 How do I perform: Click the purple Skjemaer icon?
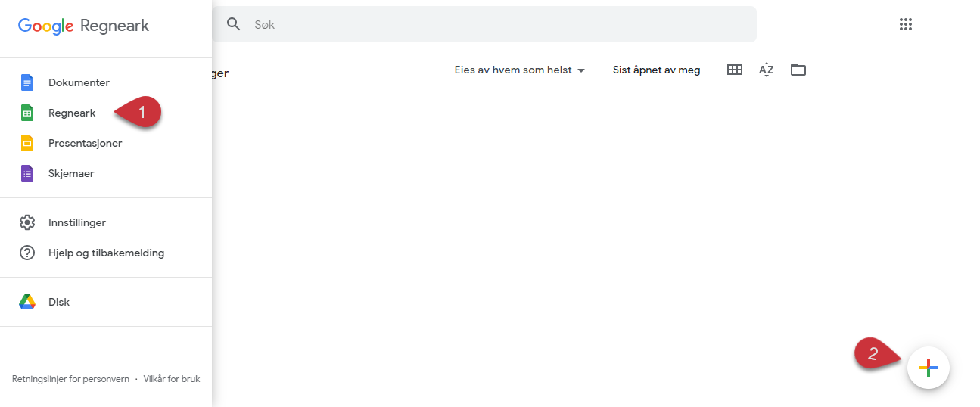click(x=27, y=173)
